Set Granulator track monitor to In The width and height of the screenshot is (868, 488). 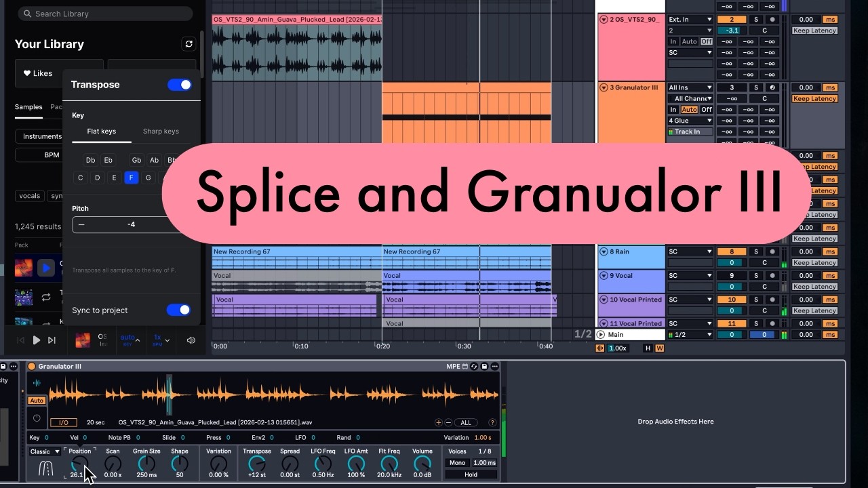click(x=673, y=110)
